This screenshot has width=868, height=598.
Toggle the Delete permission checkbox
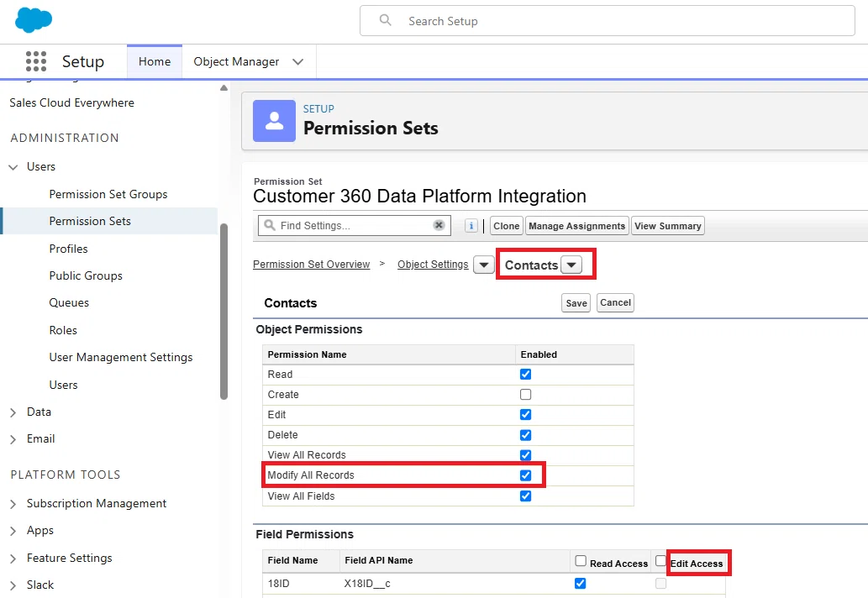[x=525, y=435]
